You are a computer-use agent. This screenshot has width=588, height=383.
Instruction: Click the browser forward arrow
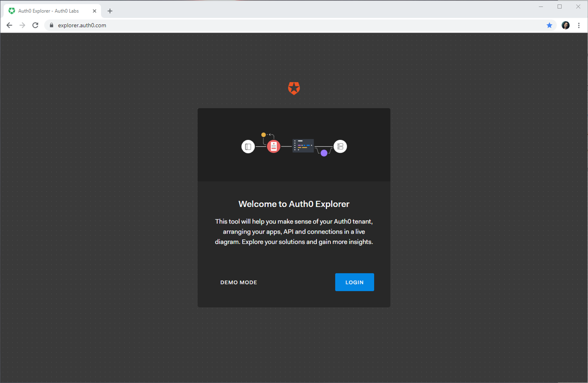[x=22, y=25]
